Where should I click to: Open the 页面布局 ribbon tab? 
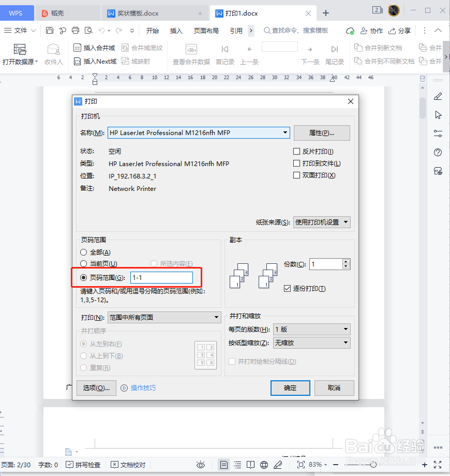click(x=206, y=31)
